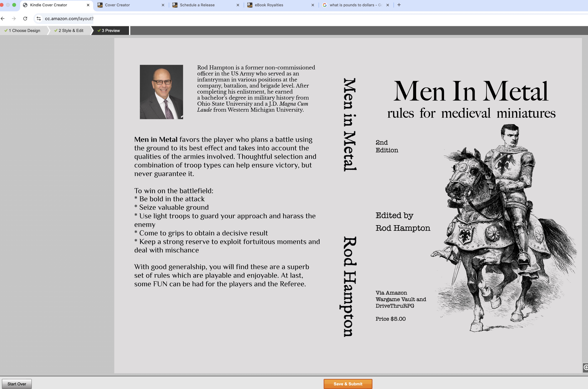Screen dimensions: 588x389
Task: Open a new browser tab
Action: [399, 5]
